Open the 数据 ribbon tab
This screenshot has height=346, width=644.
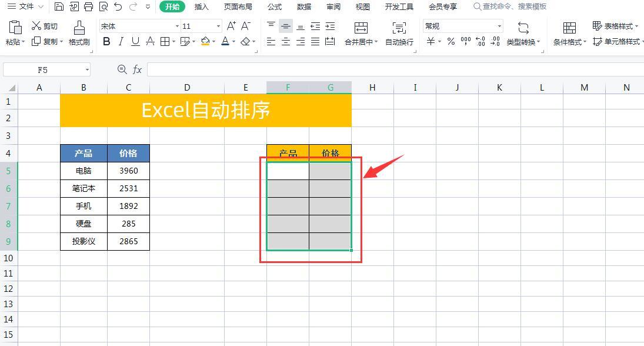303,6
